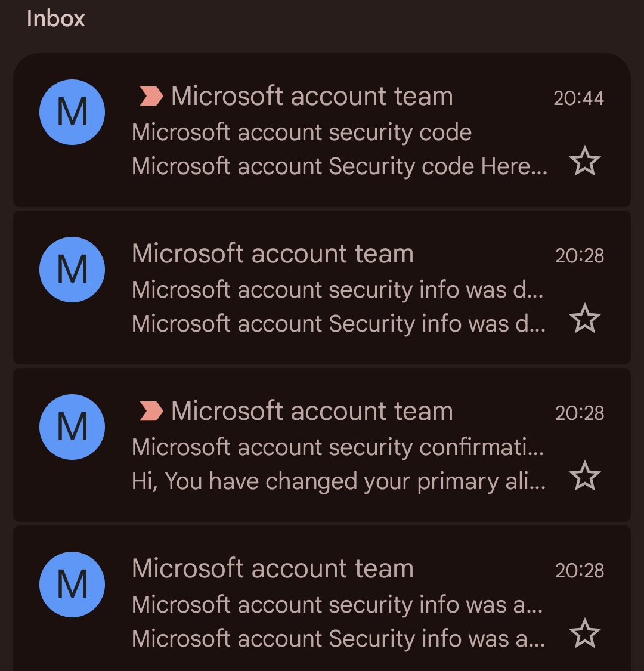Toggle star on 'security info was a...' email
The width and height of the screenshot is (644, 671).
point(584,633)
